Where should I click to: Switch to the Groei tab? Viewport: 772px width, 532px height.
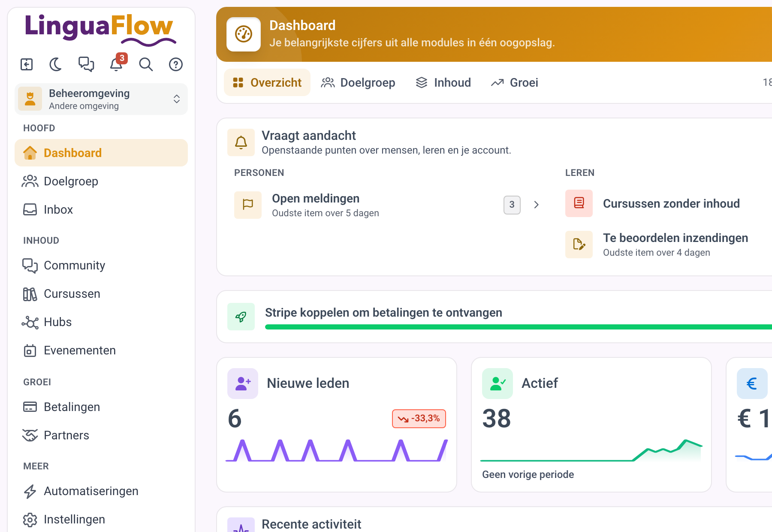(515, 82)
